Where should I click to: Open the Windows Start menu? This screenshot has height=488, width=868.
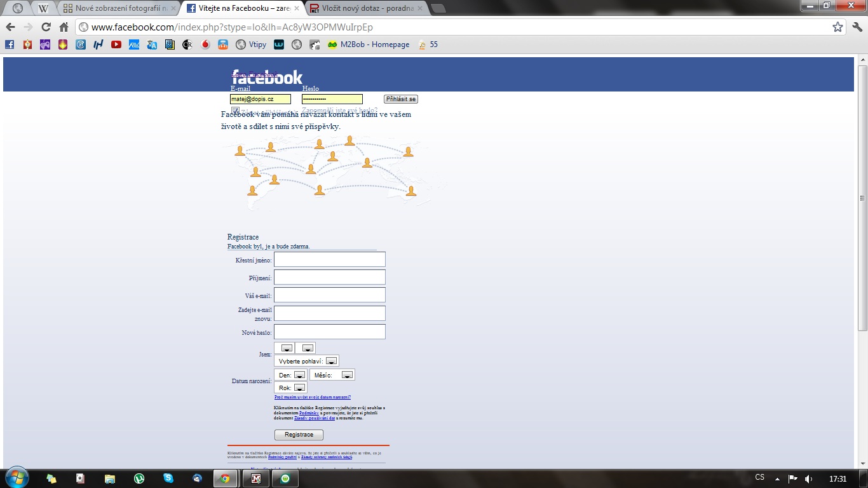(x=17, y=478)
